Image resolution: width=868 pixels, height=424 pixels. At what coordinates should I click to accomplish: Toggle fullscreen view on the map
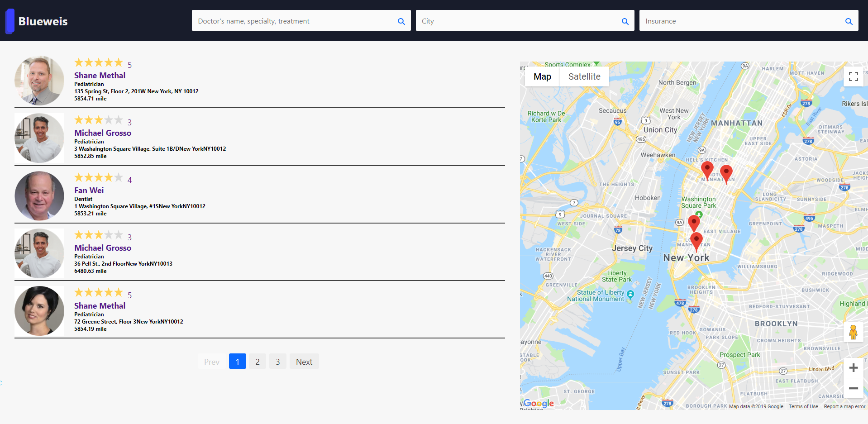(853, 76)
